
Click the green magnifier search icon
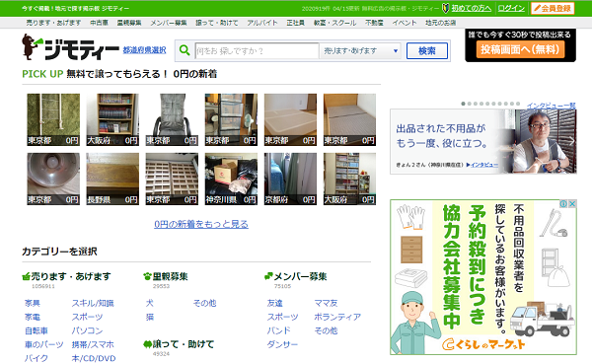click(185, 50)
